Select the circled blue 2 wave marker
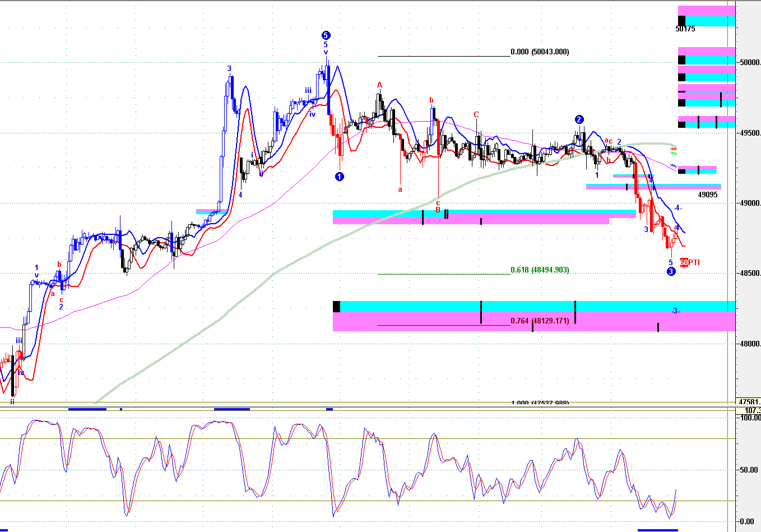Screen dimensions: 761x532 click(579, 119)
